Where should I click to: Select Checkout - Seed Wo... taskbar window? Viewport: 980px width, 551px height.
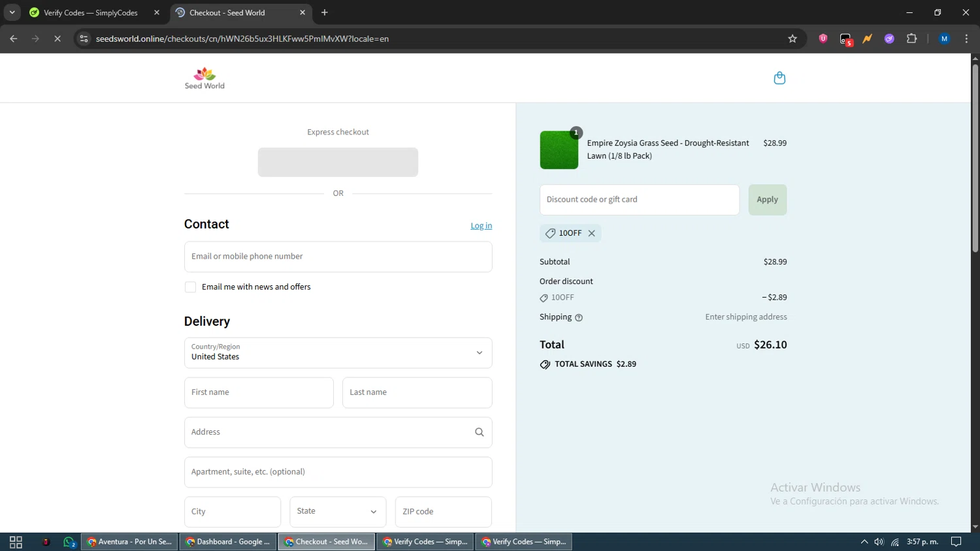pyautogui.click(x=327, y=542)
